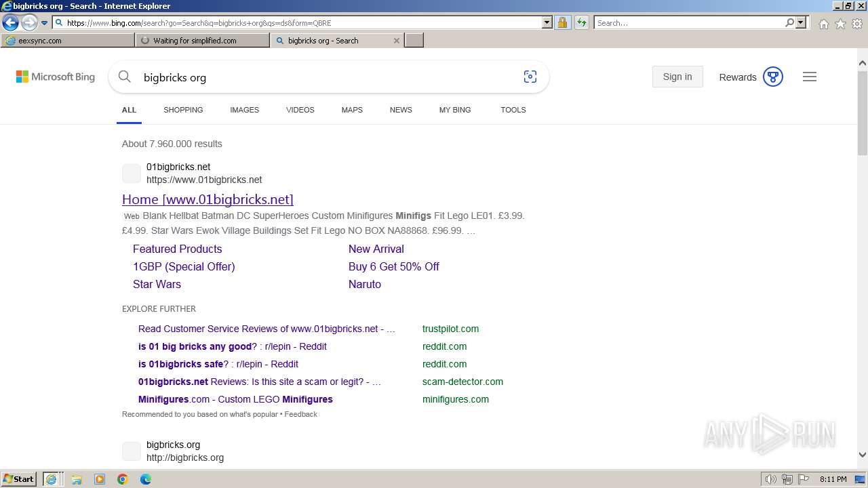Select the MY BING tab
Viewport: 868px width, 488px height.
455,110
